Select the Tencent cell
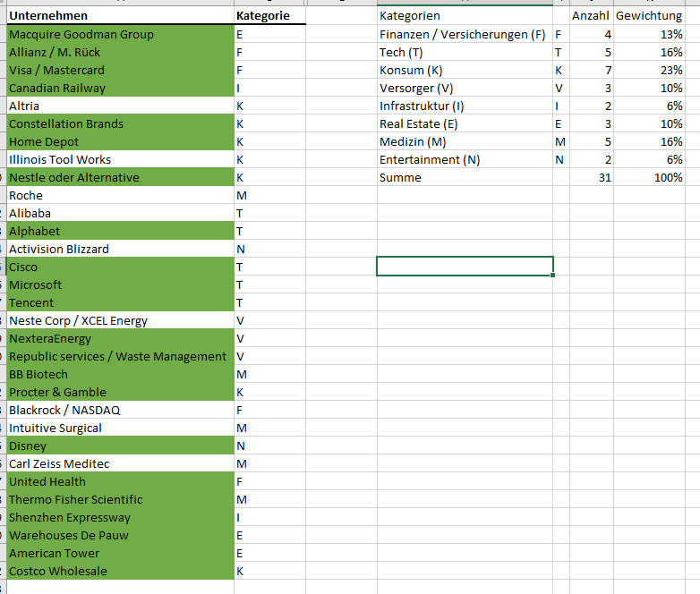 (x=121, y=302)
